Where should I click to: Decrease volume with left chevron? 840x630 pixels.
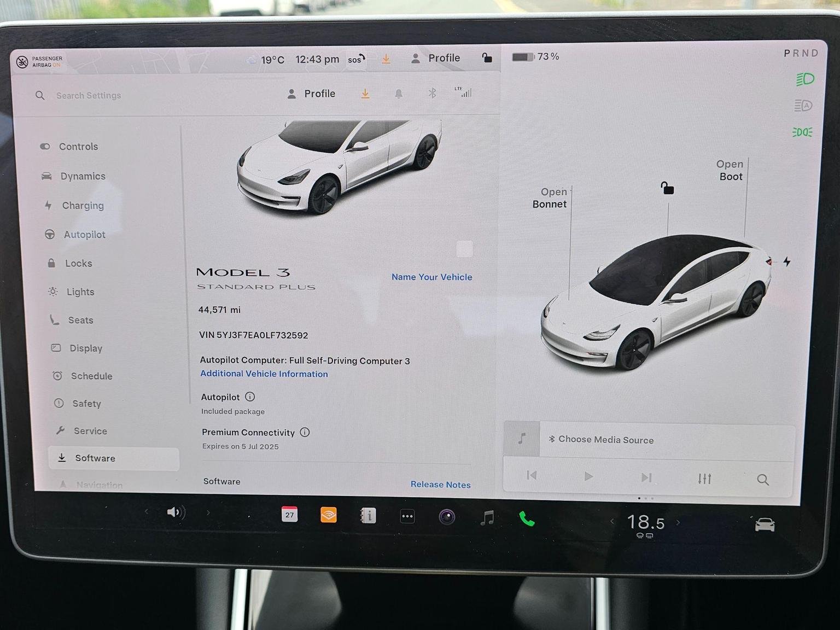(146, 511)
